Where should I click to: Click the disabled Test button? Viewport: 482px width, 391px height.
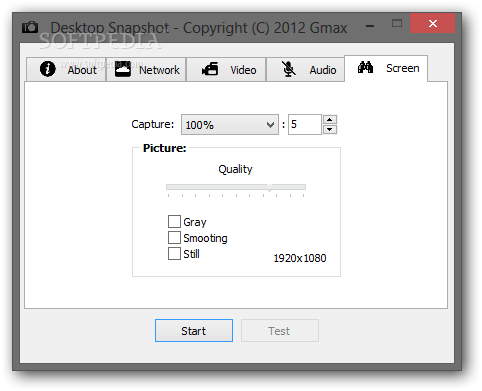280,331
